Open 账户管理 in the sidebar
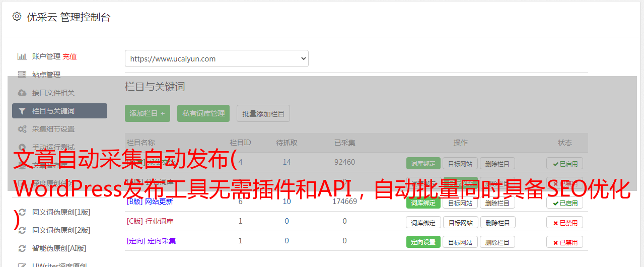The image size is (644, 267). 46,56
